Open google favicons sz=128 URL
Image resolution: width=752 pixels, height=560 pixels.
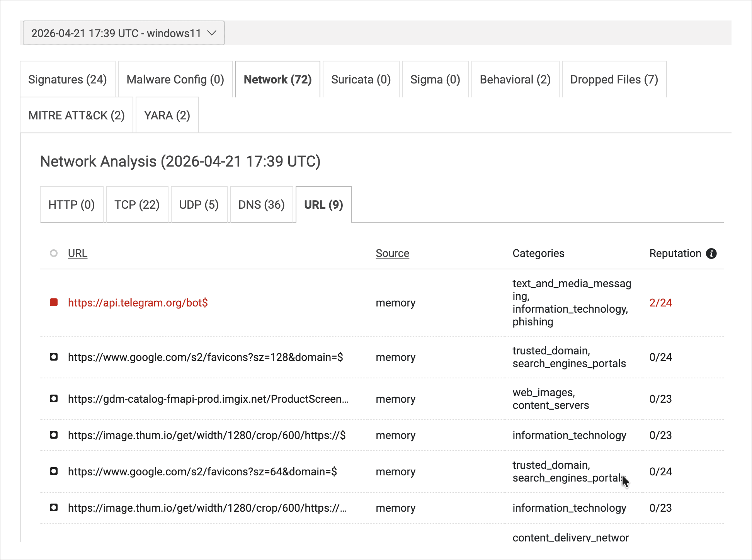tap(206, 357)
